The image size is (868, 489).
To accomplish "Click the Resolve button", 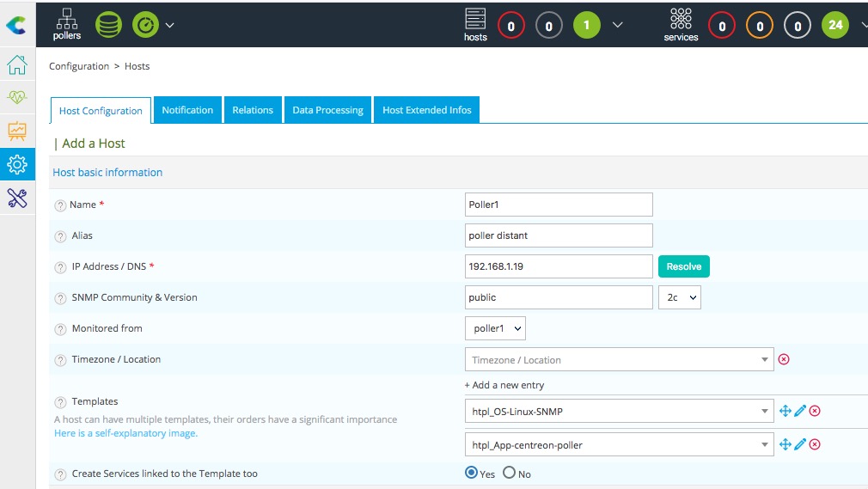I will click(683, 266).
